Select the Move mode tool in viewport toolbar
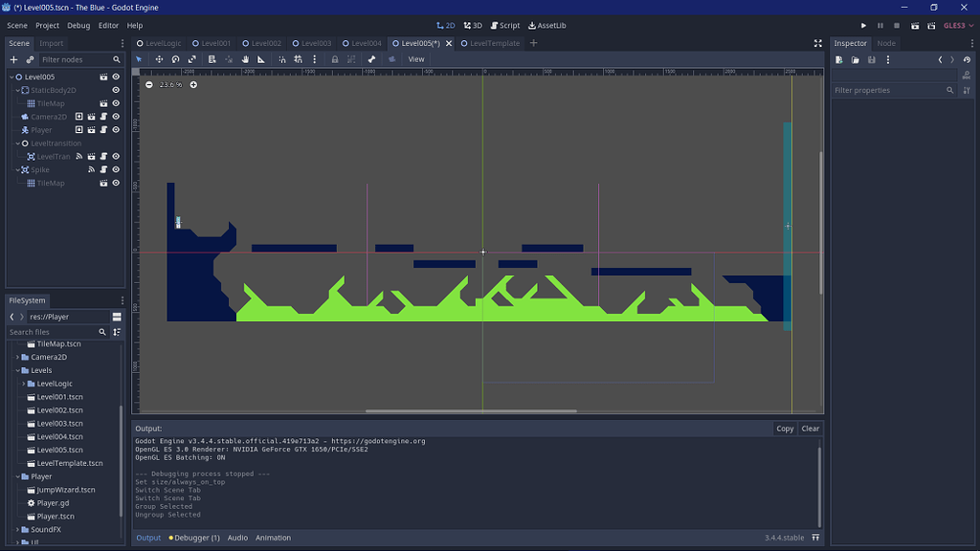This screenshot has height=551, width=980. coord(159,59)
